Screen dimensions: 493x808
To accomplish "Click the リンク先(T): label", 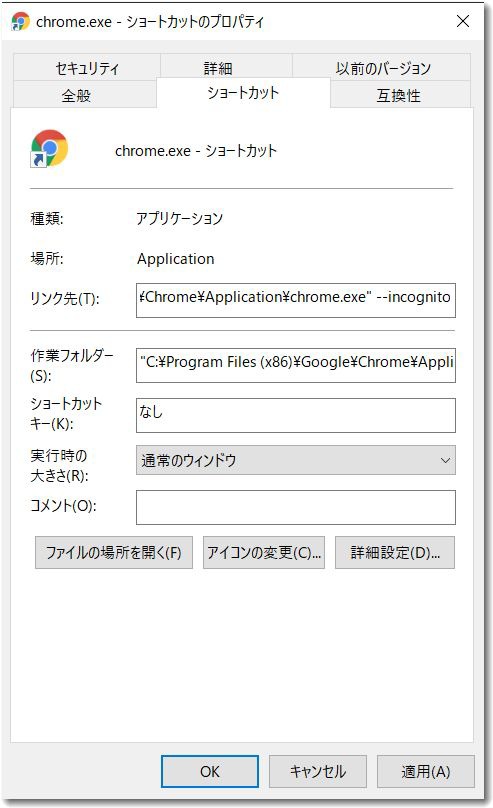I will pyautogui.click(x=64, y=298).
